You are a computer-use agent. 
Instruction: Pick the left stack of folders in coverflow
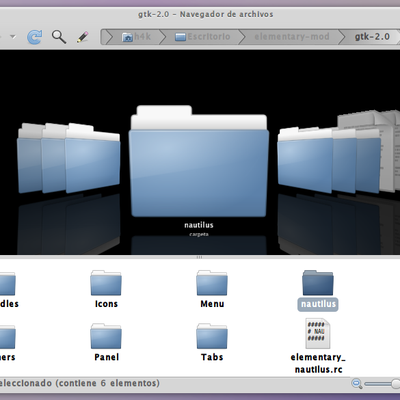69,158
